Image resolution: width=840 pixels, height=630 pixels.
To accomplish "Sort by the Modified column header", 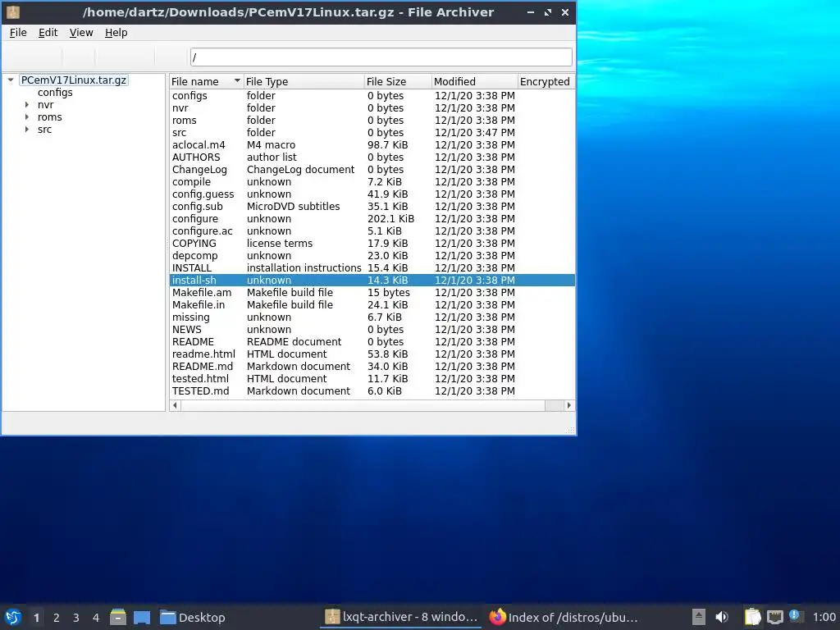I will [x=474, y=81].
